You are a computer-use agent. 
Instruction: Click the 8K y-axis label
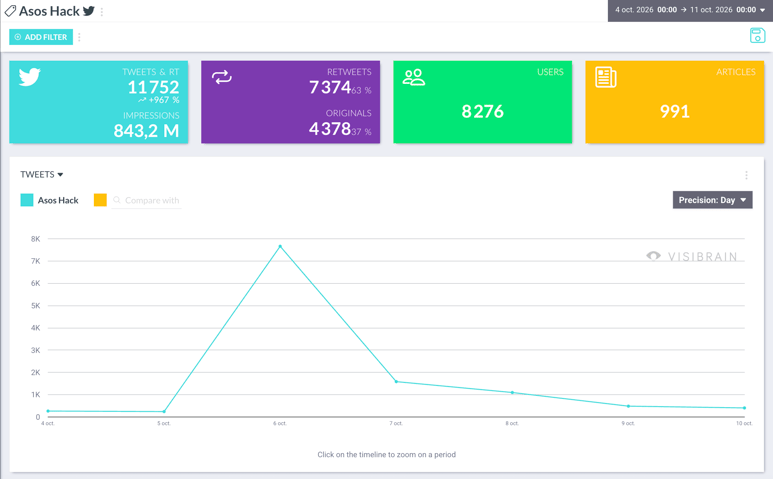pyautogui.click(x=35, y=239)
